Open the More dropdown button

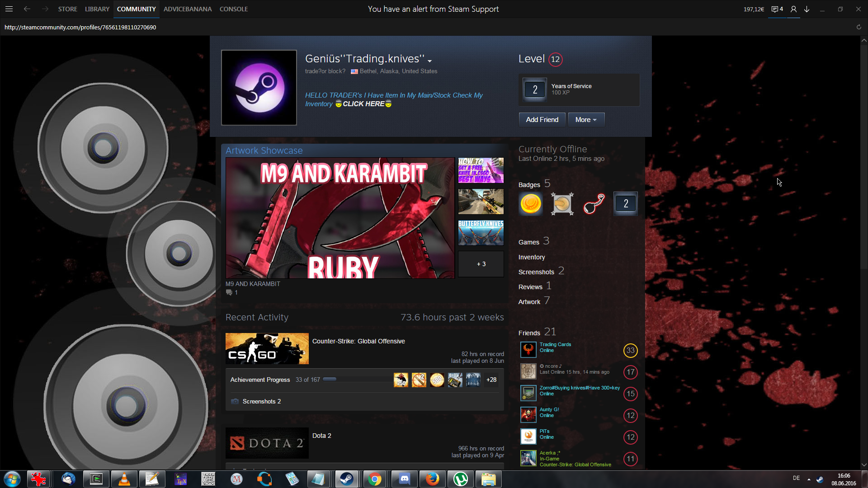(586, 120)
